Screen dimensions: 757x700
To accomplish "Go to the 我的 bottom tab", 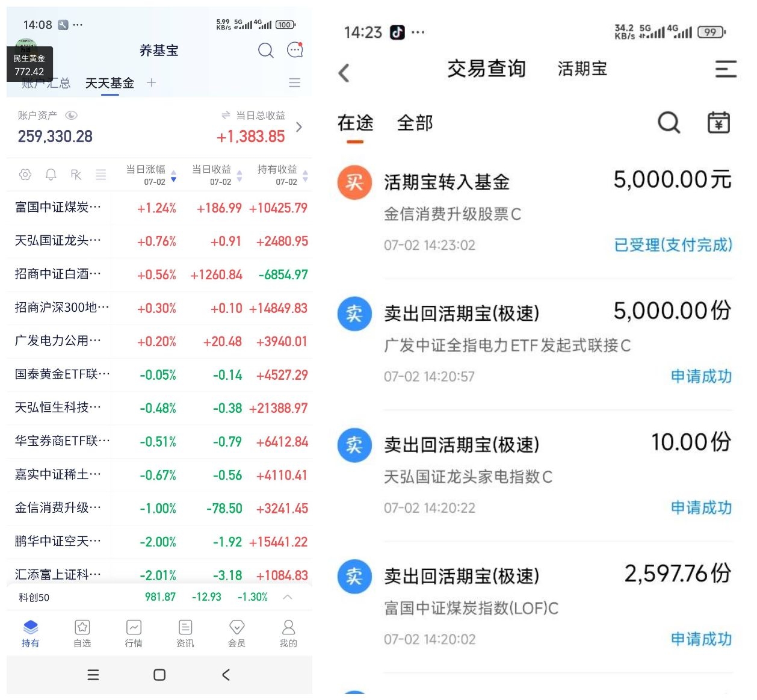I will [x=288, y=633].
